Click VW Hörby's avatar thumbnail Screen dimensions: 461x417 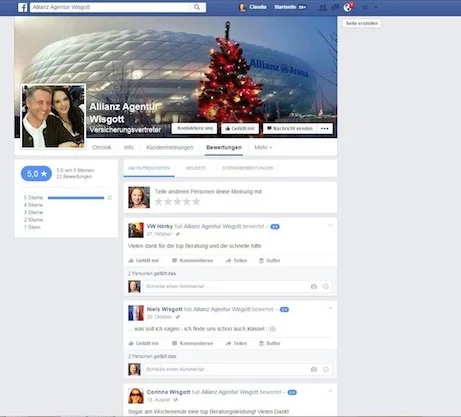[136, 230]
